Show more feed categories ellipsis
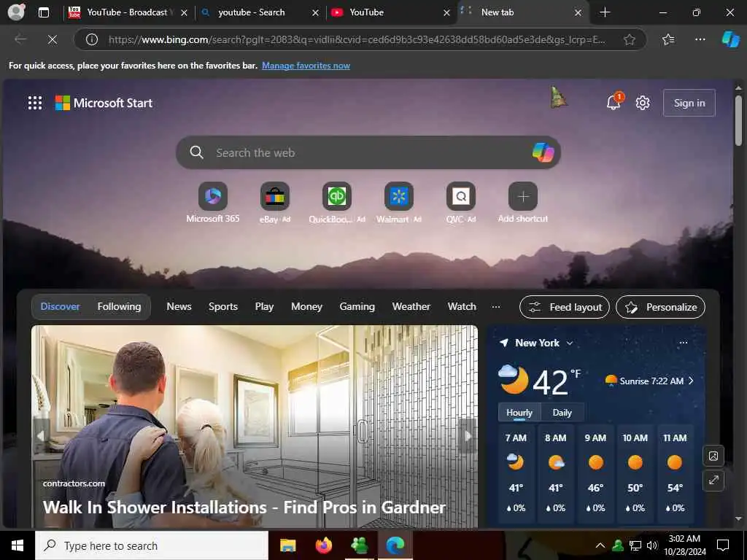Image resolution: width=747 pixels, height=560 pixels. point(496,307)
